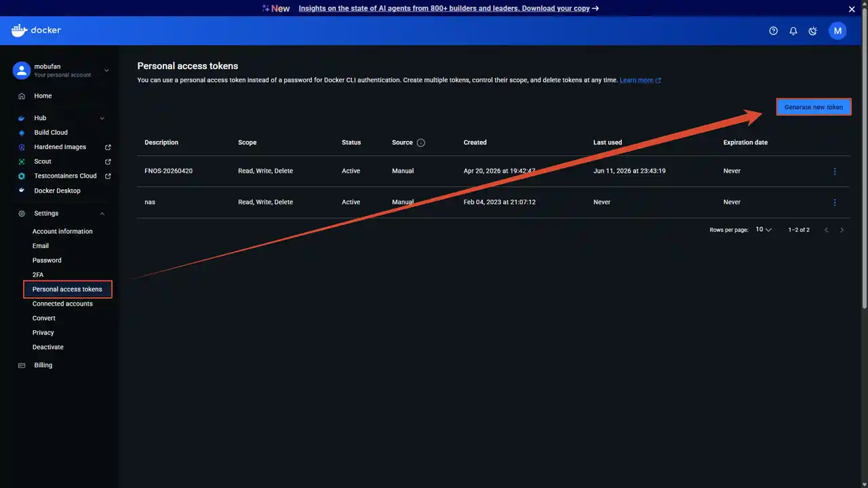Open Docker Desktop from sidebar
The height and width of the screenshot is (488, 868).
tap(57, 190)
